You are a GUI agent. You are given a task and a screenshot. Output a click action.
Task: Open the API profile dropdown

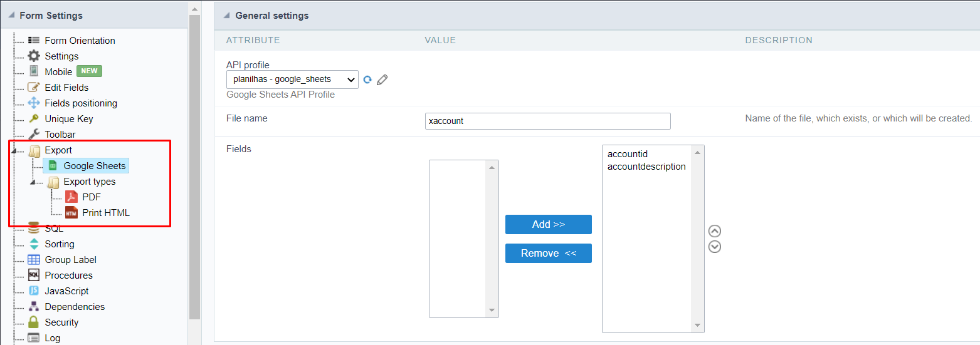(292, 80)
